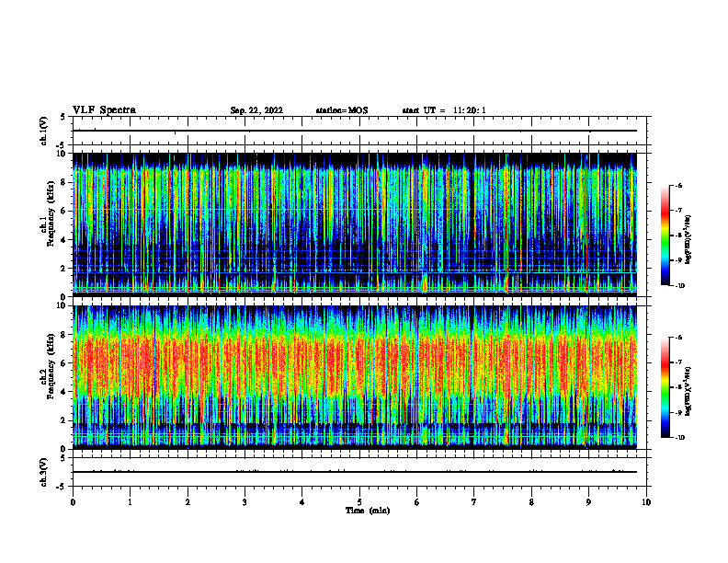Click time axis tick label "1"
Image resolution: width=728 pixels, height=563 pixels.
coord(130,502)
